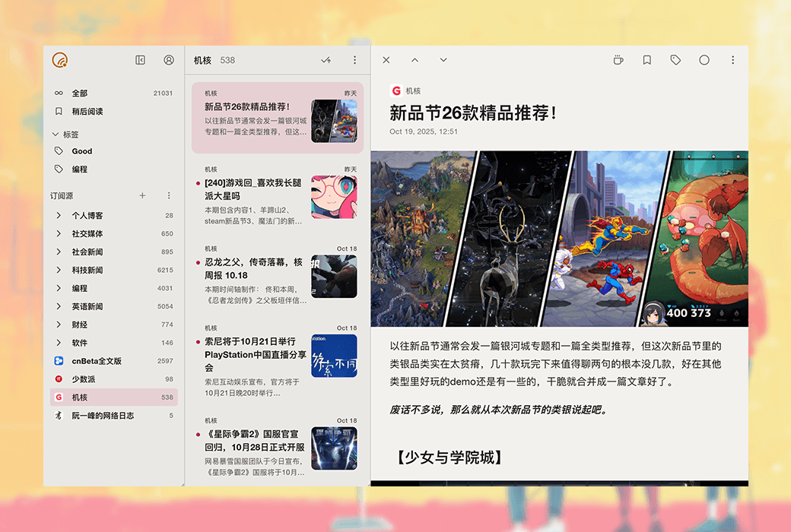This screenshot has width=791, height=532.
Task: Click the coffee cup reading mode icon
Action: (x=618, y=60)
